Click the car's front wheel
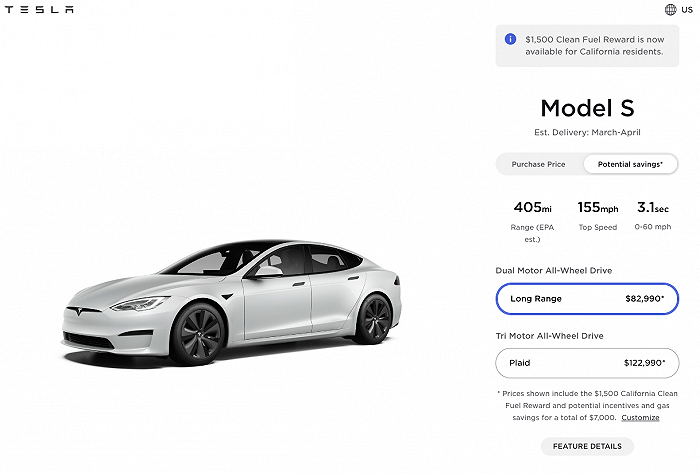Screen dimensions: 700x474 pos(196,333)
